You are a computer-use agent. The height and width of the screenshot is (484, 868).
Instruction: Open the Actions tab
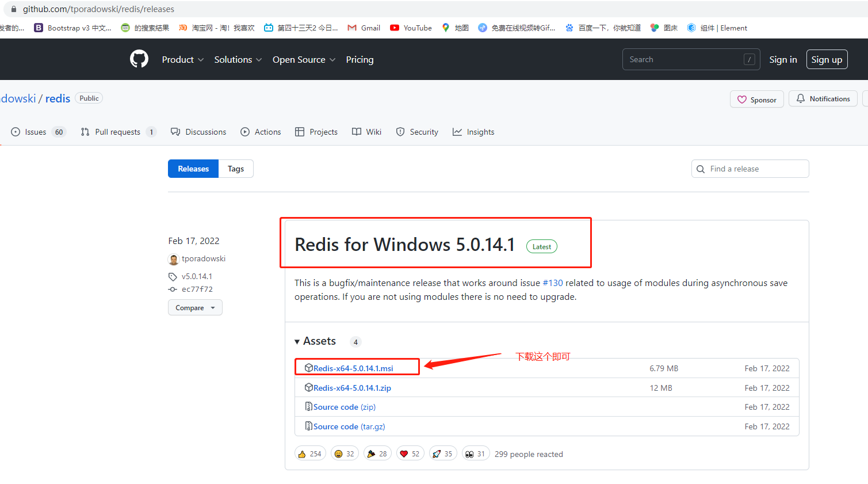pyautogui.click(x=261, y=132)
